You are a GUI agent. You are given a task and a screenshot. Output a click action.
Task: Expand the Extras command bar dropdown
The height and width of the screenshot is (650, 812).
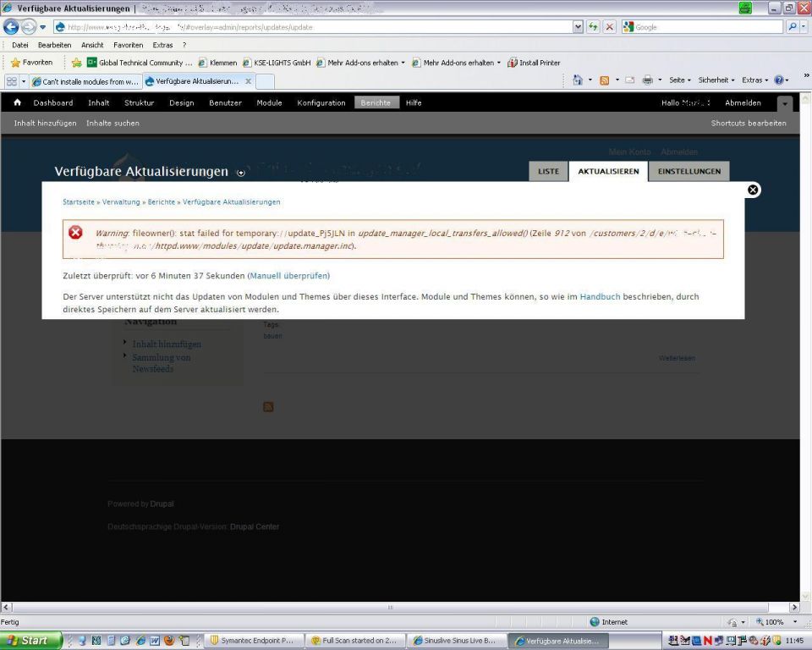(756, 80)
